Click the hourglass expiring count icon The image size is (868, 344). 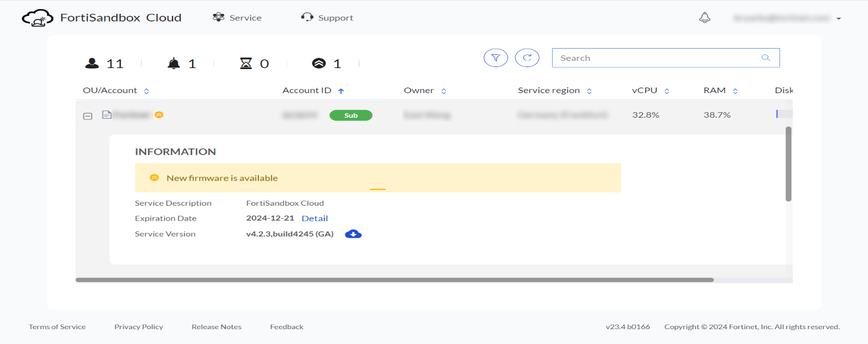pyautogui.click(x=246, y=63)
